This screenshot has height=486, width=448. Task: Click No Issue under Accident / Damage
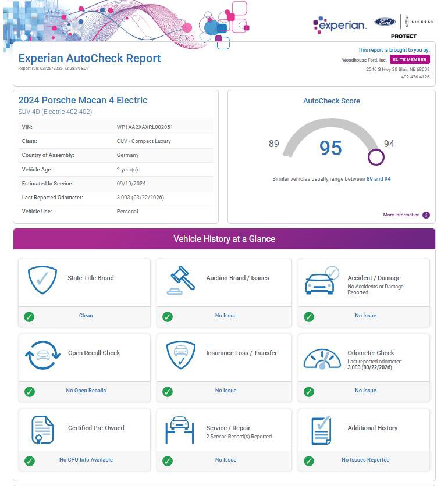point(365,316)
